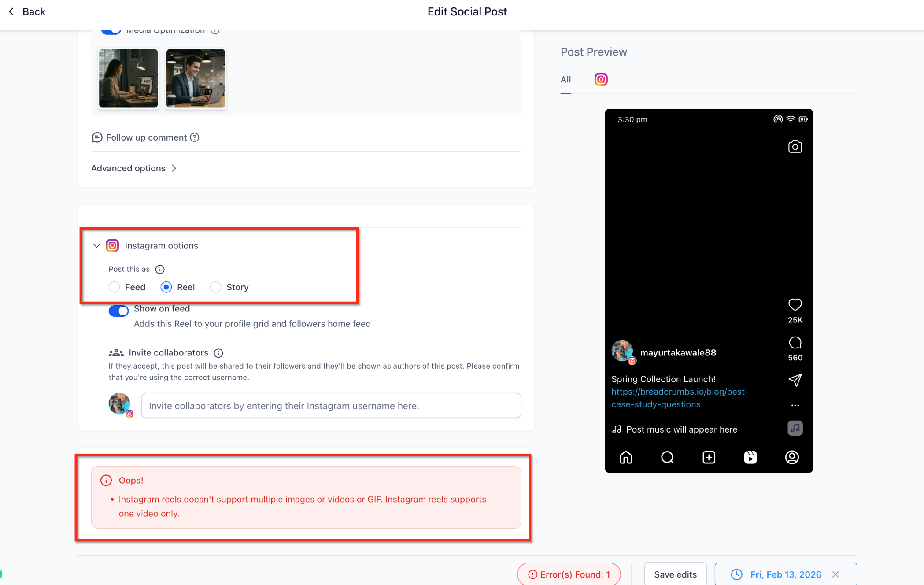Click the Save edits button

[675, 574]
